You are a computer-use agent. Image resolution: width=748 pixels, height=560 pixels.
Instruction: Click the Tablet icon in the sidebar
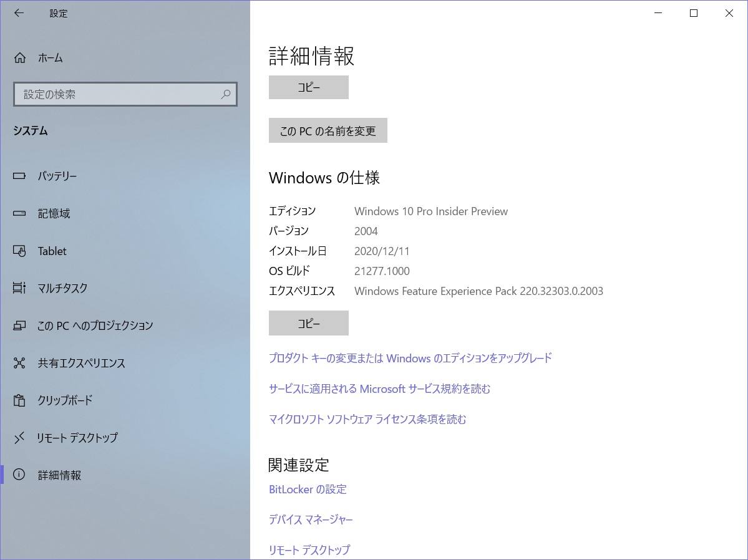point(19,251)
